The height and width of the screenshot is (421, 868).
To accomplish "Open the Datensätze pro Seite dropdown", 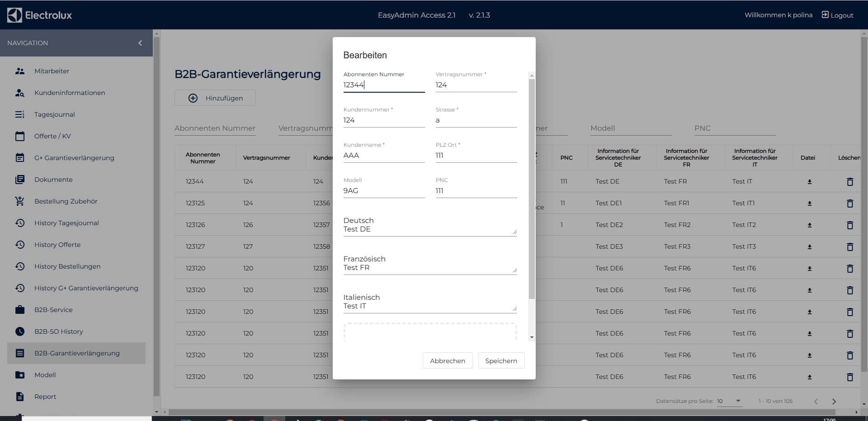I will (729, 401).
